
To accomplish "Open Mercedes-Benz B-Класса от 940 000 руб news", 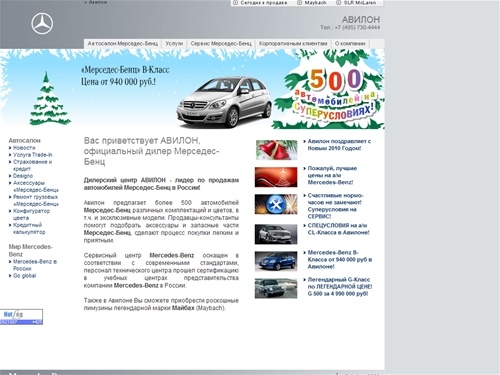I will [x=340, y=259].
